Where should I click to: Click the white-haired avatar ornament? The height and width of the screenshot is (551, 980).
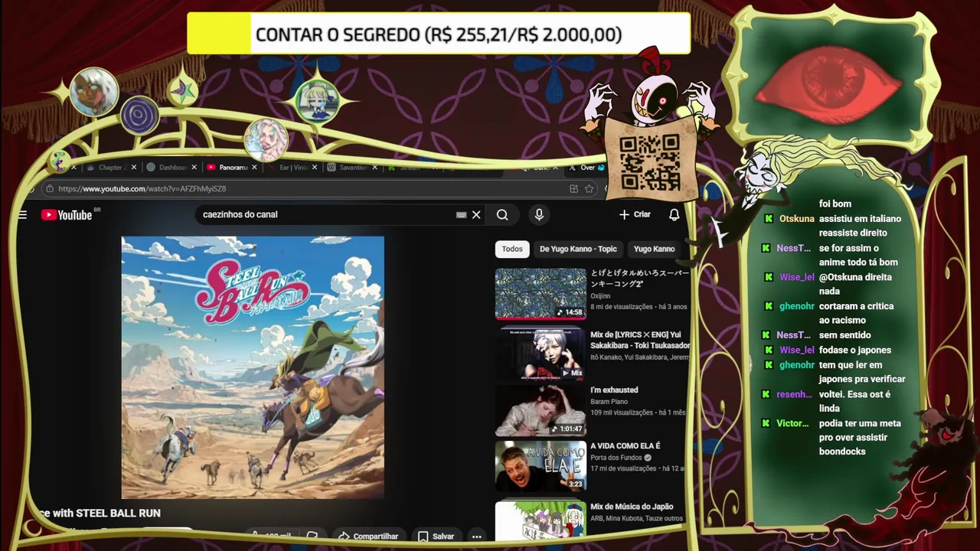94,92
